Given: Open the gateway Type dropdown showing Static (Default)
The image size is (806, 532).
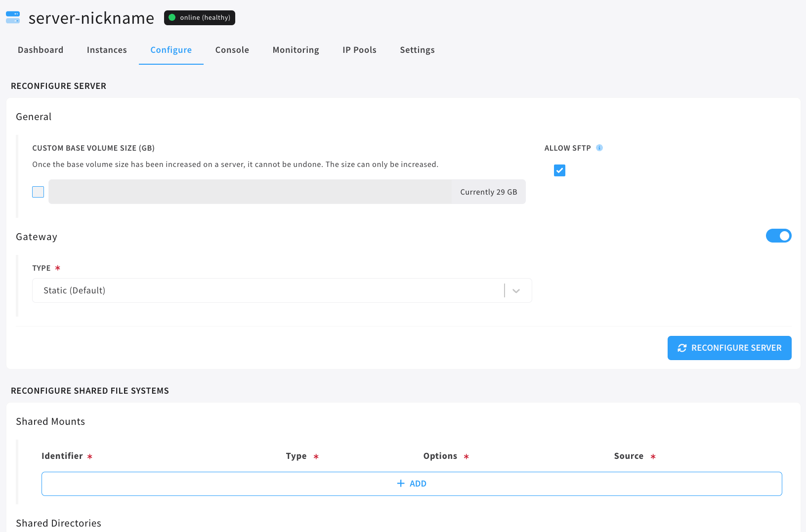Looking at the screenshot, I should [282, 290].
